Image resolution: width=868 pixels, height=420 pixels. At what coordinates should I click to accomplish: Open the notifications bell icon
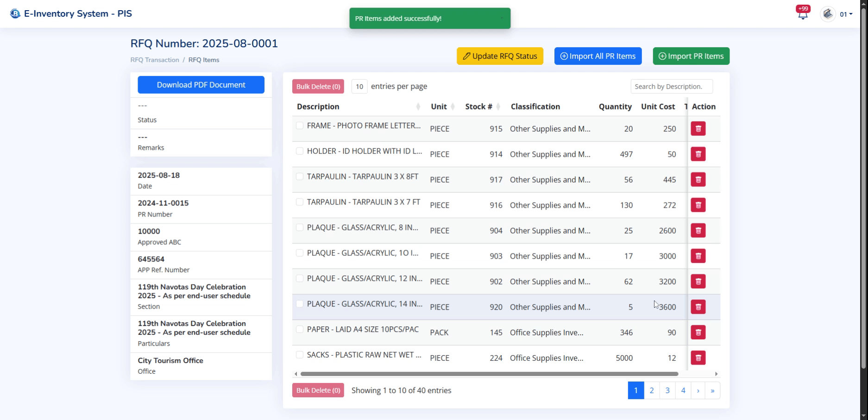pyautogui.click(x=803, y=14)
